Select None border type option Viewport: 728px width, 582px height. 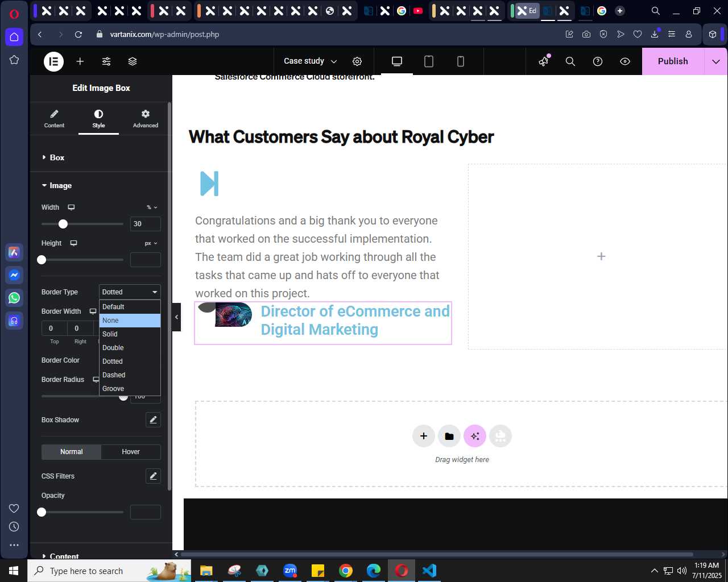point(130,321)
